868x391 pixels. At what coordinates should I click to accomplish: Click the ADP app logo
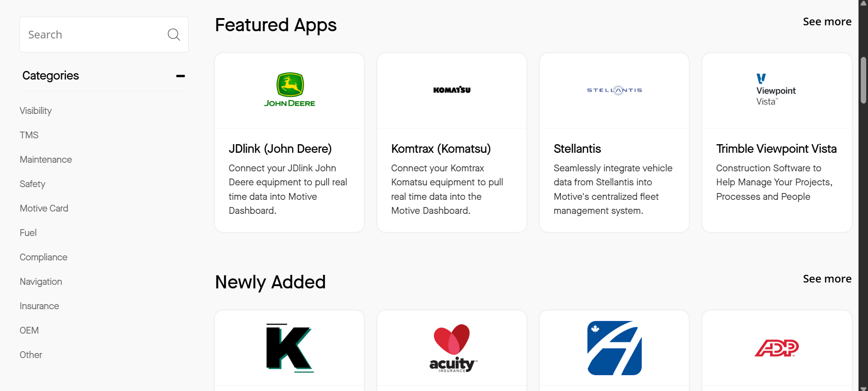(x=777, y=348)
